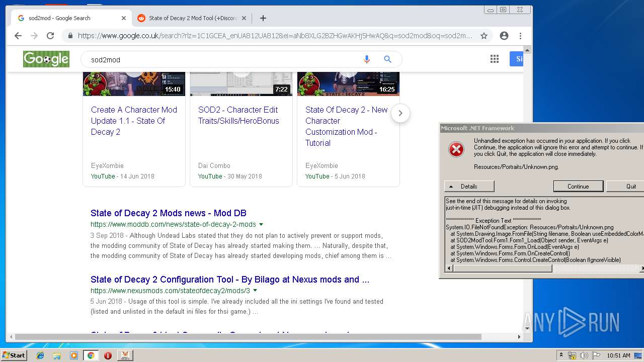Collapse the Details section in error dialog
Viewport: 644px width, 362px height.
pos(469,187)
